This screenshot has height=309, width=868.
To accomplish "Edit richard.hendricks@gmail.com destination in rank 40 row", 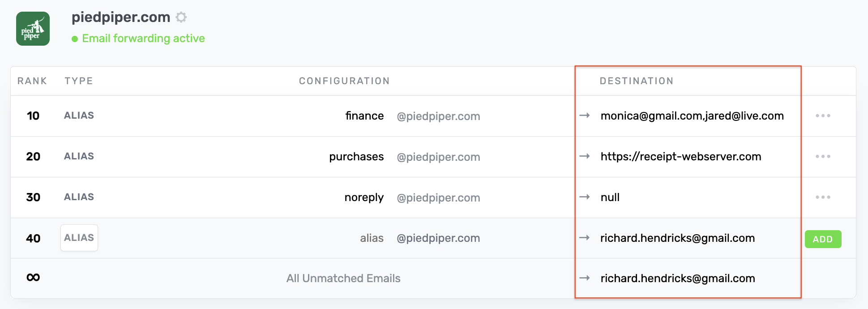I will (677, 238).
